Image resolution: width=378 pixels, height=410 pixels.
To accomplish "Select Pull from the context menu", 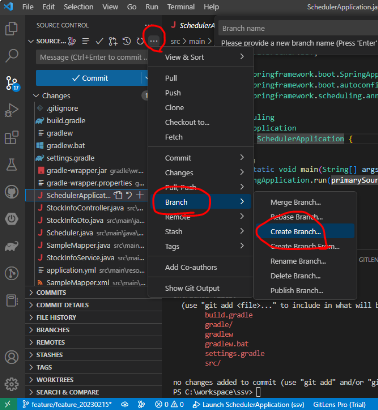I will click(200, 78).
